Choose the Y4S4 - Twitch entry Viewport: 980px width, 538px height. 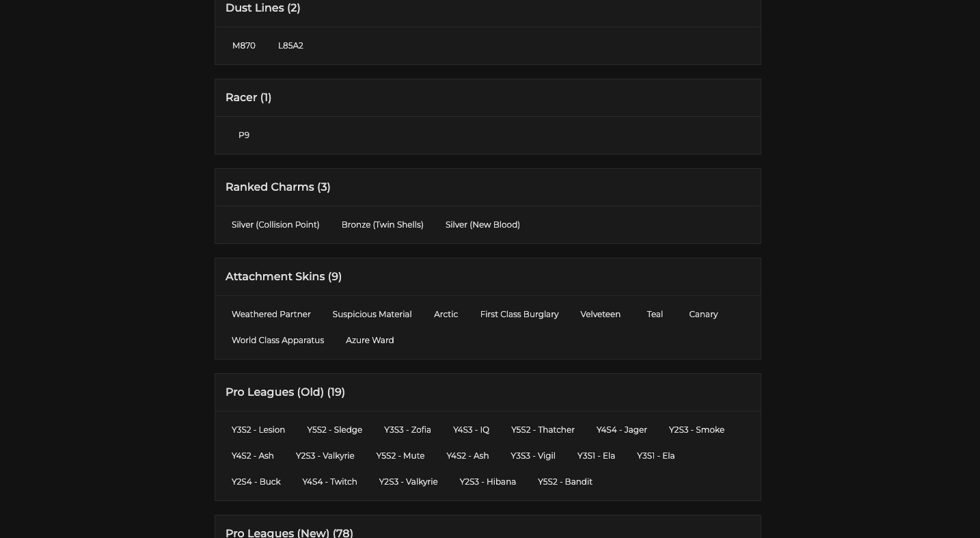click(329, 482)
